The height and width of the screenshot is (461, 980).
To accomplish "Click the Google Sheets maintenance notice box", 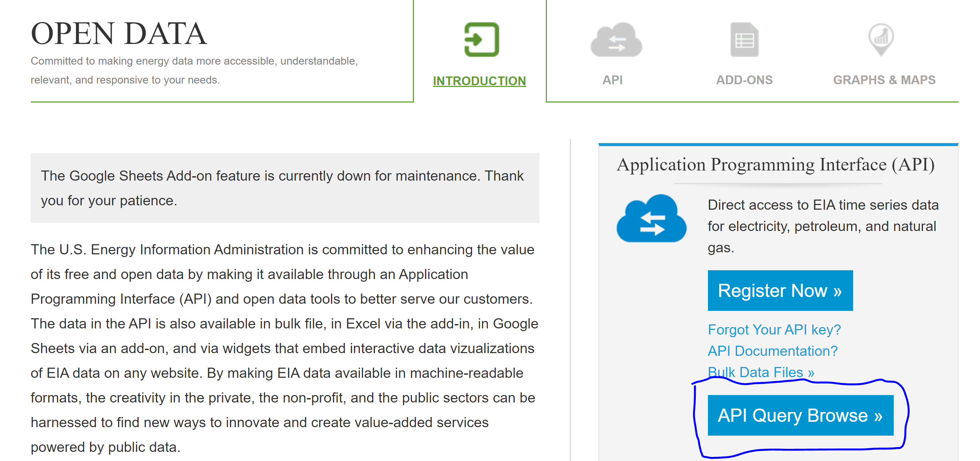I will click(285, 188).
